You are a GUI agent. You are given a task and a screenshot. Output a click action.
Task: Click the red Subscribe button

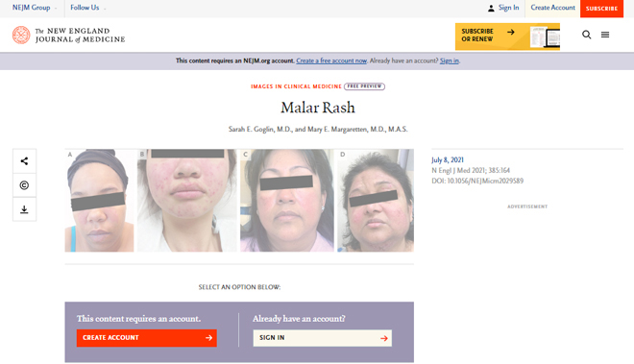coord(601,9)
